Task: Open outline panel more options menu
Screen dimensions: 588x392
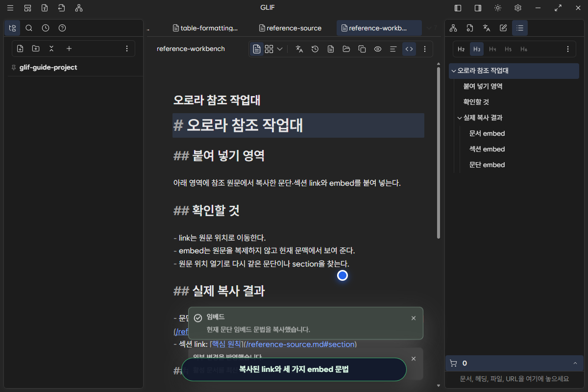Action: click(x=568, y=49)
